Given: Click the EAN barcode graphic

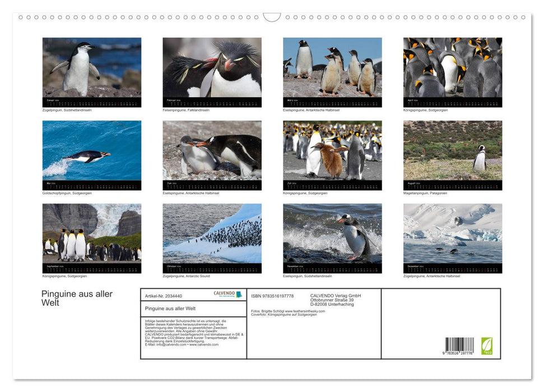Looking at the screenshot, I should [458, 343].
